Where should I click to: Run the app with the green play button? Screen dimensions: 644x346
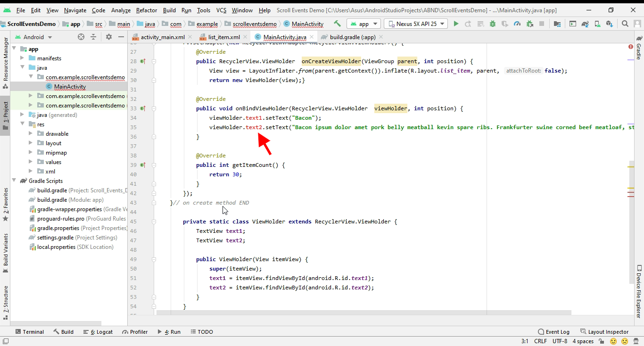pos(456,24)
